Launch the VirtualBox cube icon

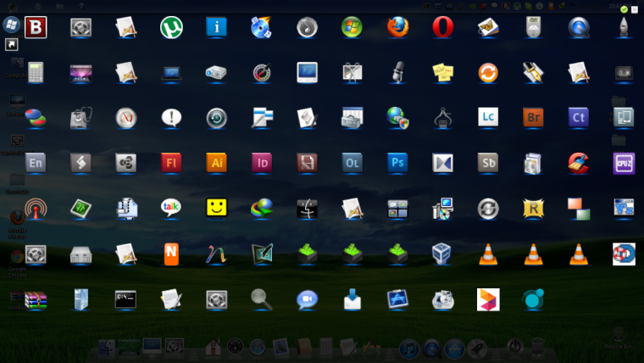(442, 253)
